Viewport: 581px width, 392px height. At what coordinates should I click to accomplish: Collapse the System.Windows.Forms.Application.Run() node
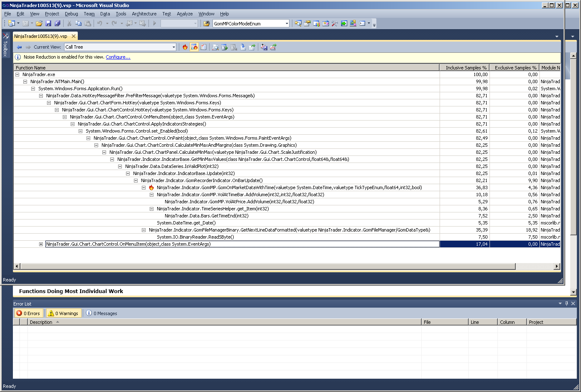point(33,89)
